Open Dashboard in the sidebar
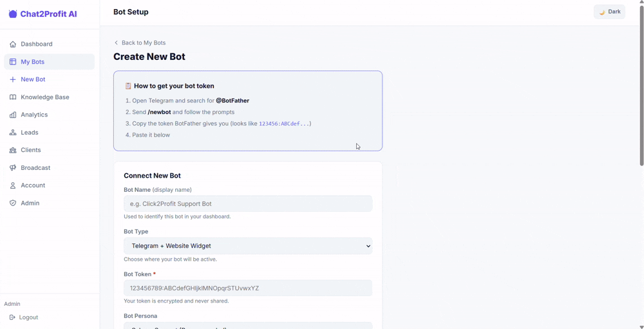This screenshot has width=644, height=329. [x=50, y=44]
